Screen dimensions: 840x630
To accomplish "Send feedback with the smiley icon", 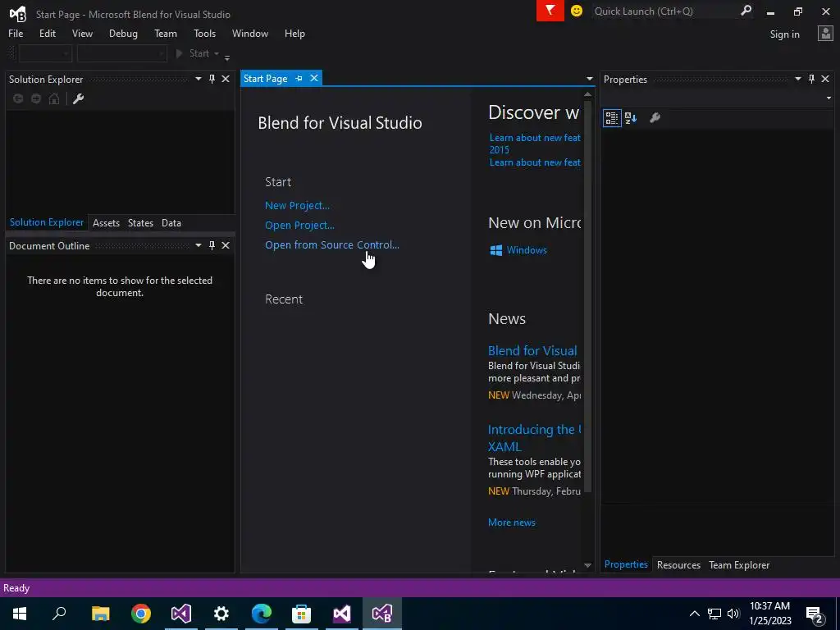I will tap(577, 11).
